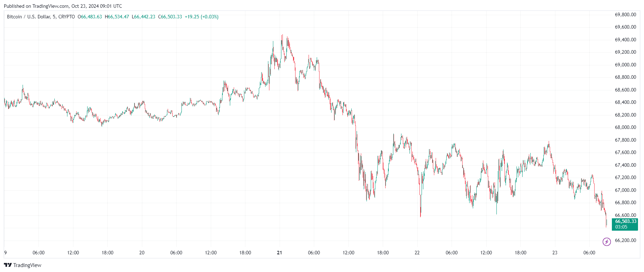Click the bold date label 21 on time axis

280,253
